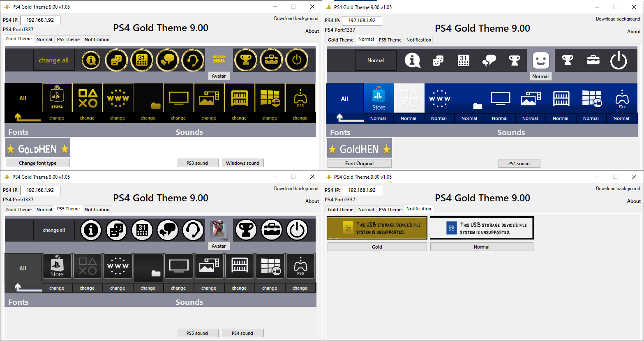This screenshot has width=644, height=341.
Task: Click Avatar button in Gold Theme window
Action: pos(219,76)
